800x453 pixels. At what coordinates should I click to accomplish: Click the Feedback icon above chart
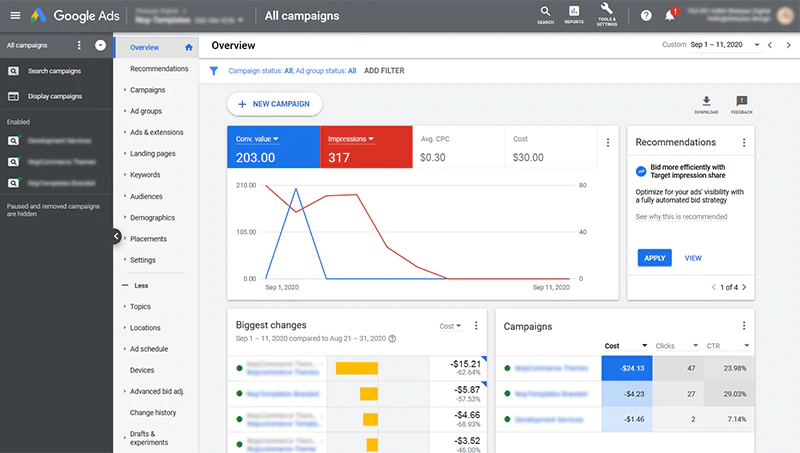[741, 102]
